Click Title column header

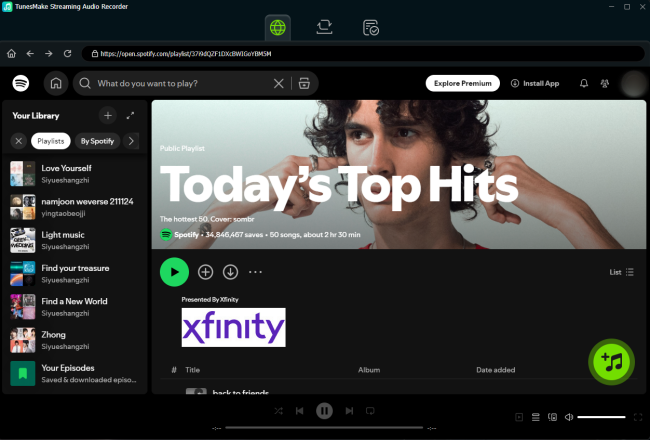(192, 370)
